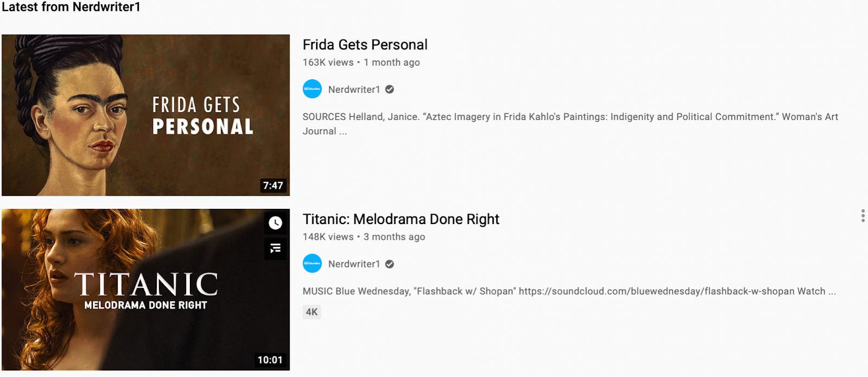Open the Titanic Melodrama Done Right thumbnail
Image resolution: width=868 pixels, height=377 pixels.
[146, 290]
